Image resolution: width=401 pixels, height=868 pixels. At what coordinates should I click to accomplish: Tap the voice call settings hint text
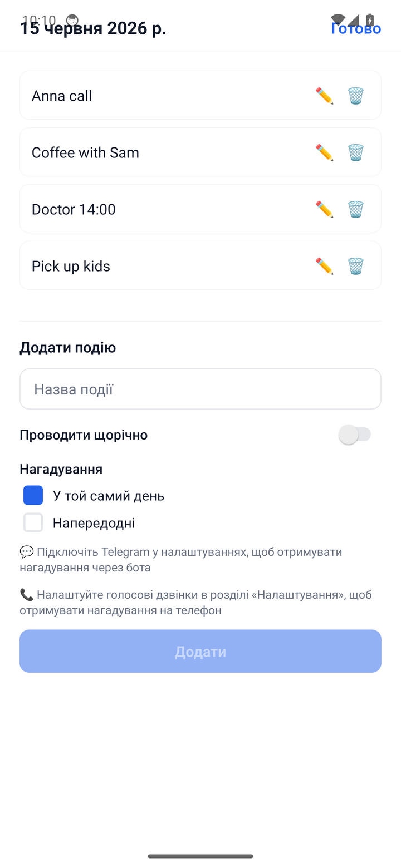[x=195, y=603]
